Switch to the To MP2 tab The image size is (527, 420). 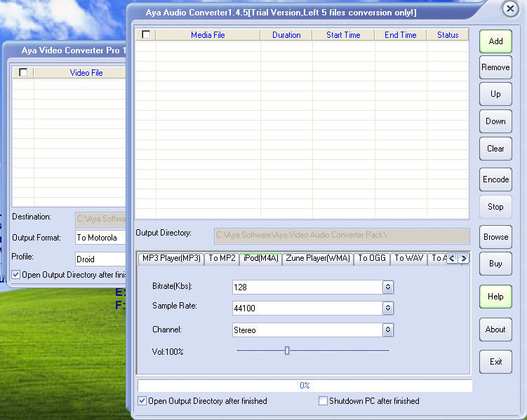click(222, 258)
